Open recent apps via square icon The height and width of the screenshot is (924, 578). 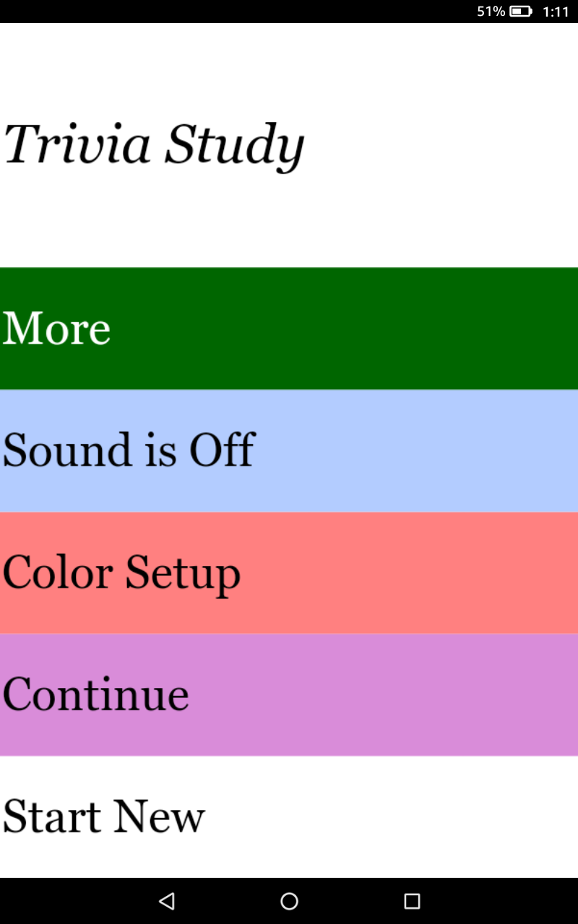(x=412, y=901)
